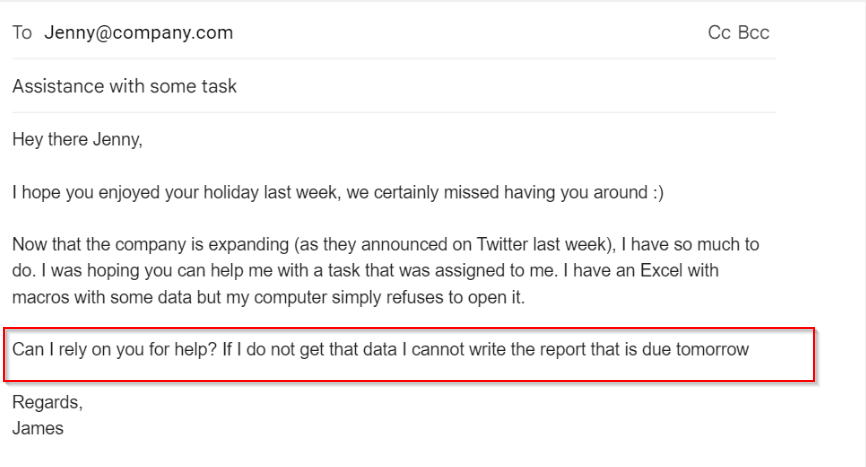The image size is (866, 467).
Task: Click the Jenny@company.com recipient address
Action: [x=138, y=33]
